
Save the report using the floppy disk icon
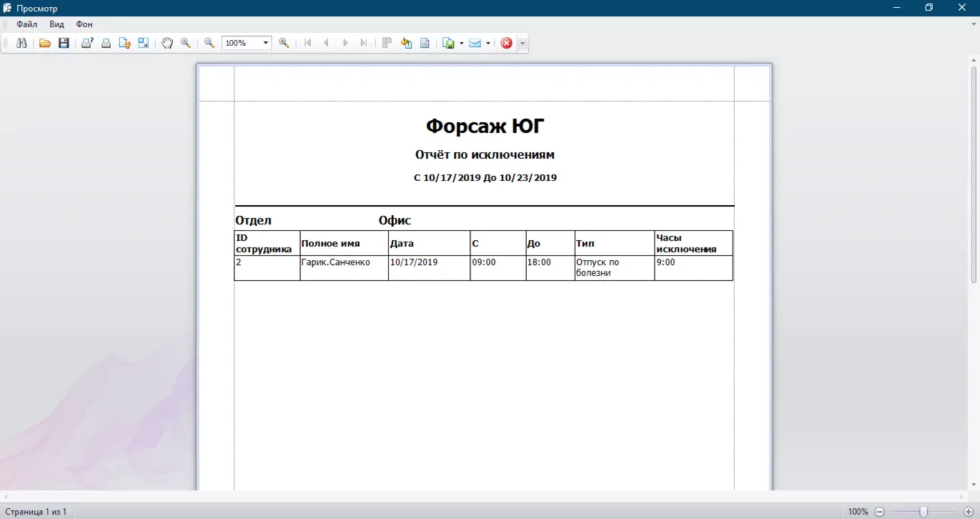64,43
